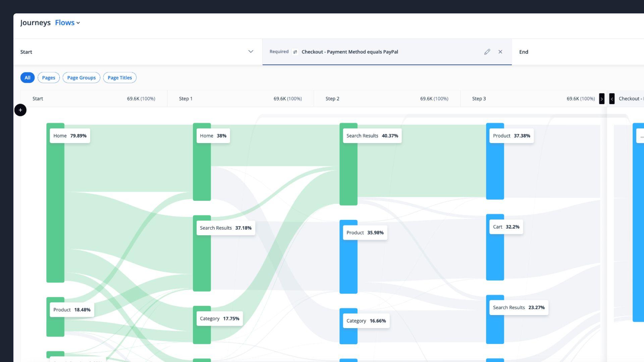
Task: Click the drag reorder icon on filter
Action: tap(295, 52)
